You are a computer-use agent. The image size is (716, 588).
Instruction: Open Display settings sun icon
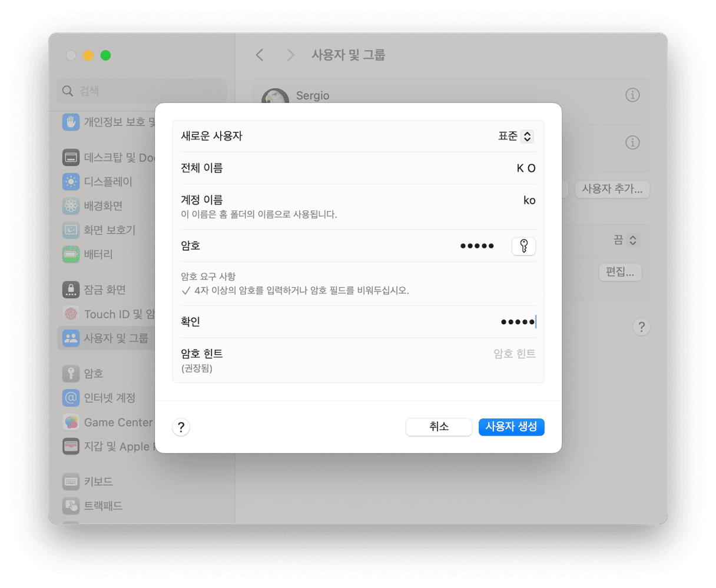(x=71, y=182)
